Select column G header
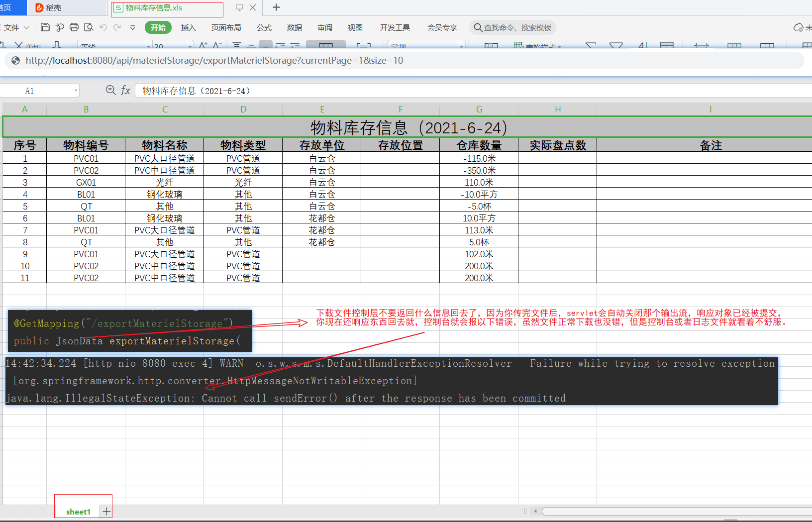Viewport: 812px width, 522px height. 479,109
